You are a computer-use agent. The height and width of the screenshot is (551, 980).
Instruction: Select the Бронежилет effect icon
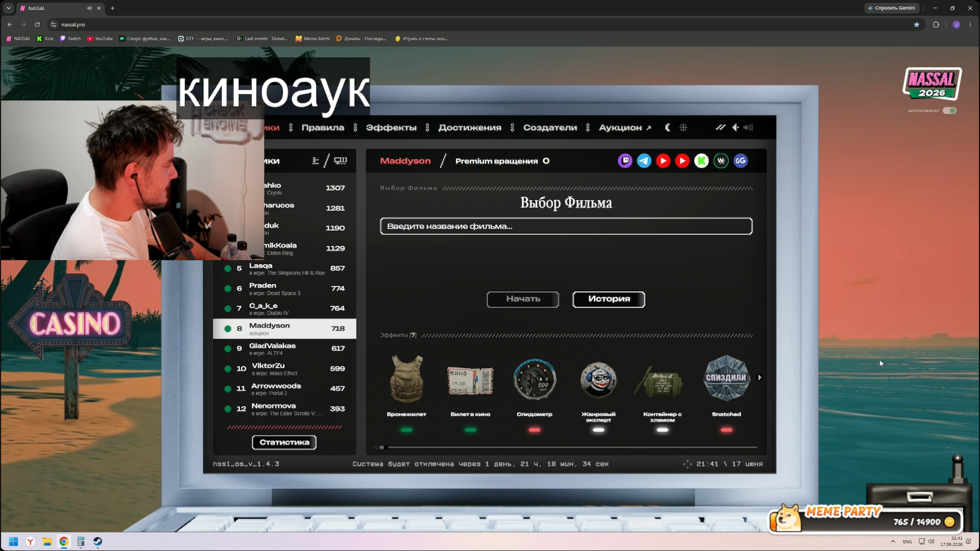[406, 379]
